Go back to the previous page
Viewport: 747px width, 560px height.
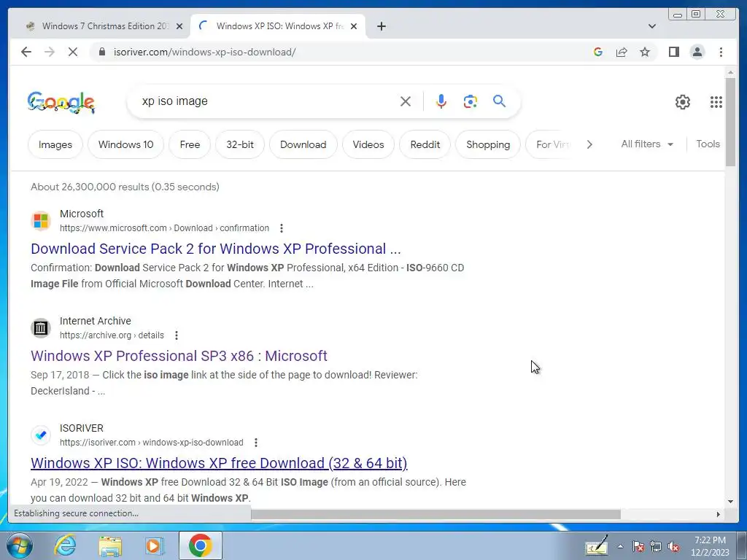26,52
